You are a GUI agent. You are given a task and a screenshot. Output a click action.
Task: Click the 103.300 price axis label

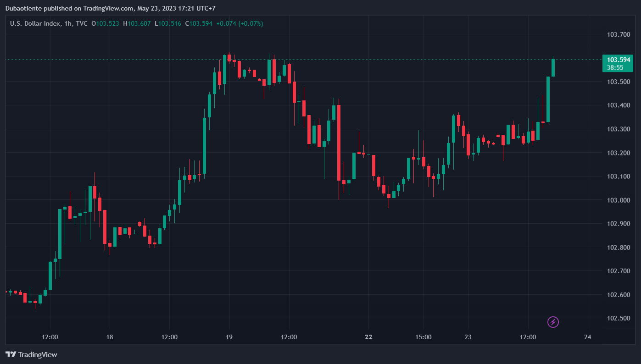click(x=618, y=129)
